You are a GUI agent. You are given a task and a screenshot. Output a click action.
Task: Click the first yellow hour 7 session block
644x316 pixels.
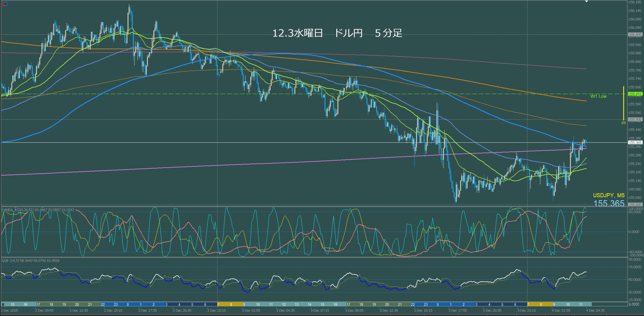coord(219,305)
